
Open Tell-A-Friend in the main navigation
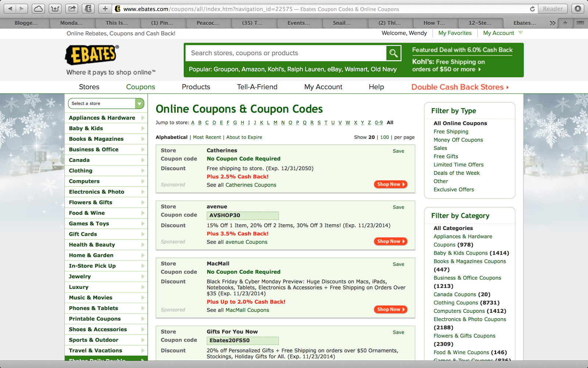(257, 87)
